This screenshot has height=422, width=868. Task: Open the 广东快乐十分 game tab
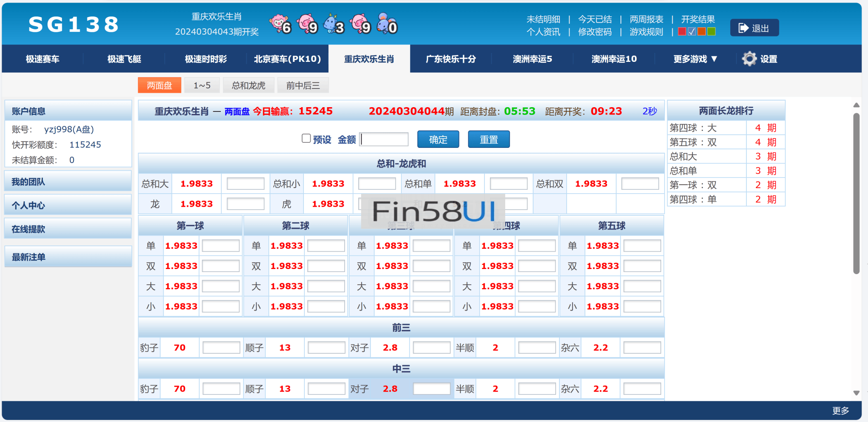tap(451, 59)
